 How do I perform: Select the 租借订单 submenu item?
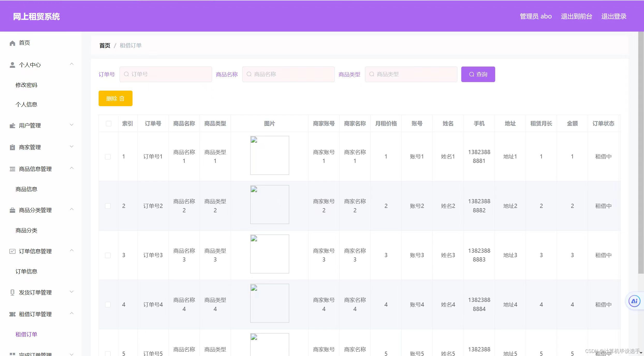(x=26, y=334)
